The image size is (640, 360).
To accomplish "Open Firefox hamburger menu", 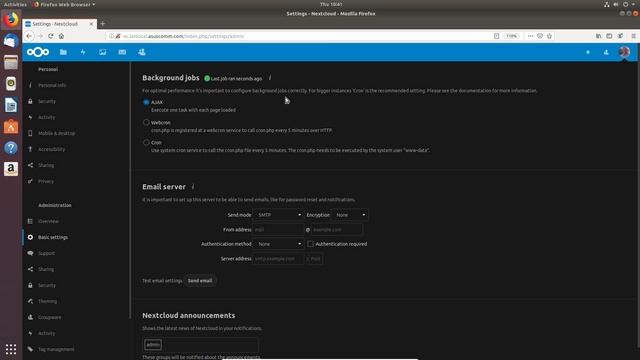I will click(x=633, y=36).
